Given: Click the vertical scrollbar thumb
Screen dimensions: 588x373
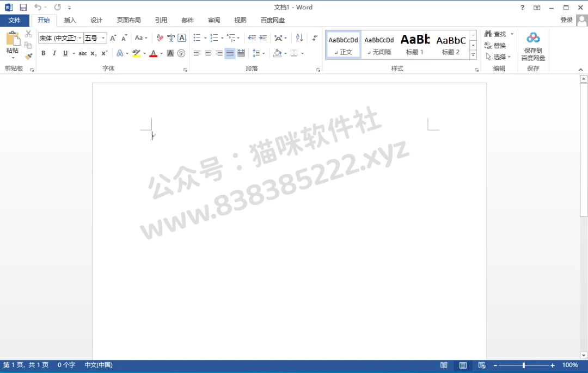Looking at the screenshot, I should pos(583,150).
